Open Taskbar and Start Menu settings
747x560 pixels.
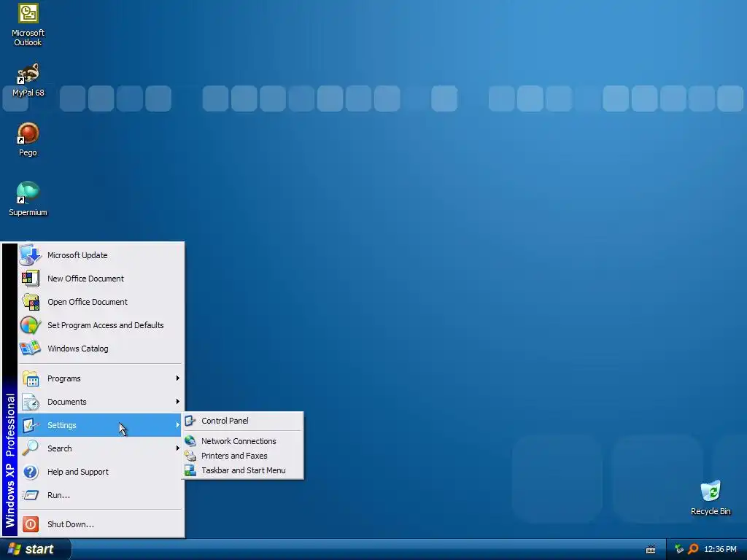(x=243, y=470)
